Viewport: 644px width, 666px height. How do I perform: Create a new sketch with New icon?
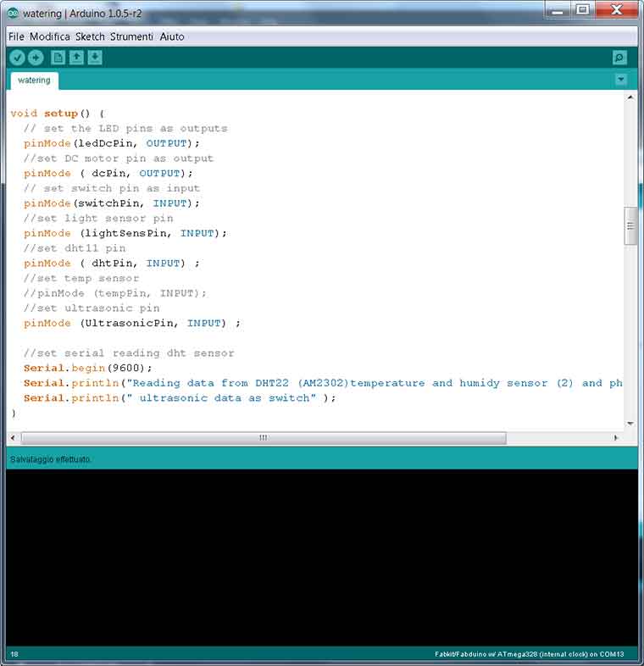(x=58, y=58)
